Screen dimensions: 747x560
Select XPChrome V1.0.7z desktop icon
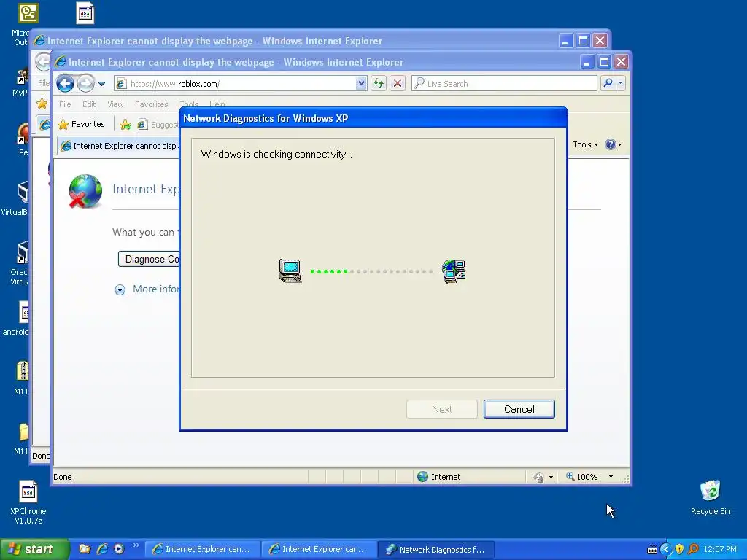[x=28, y=502]
